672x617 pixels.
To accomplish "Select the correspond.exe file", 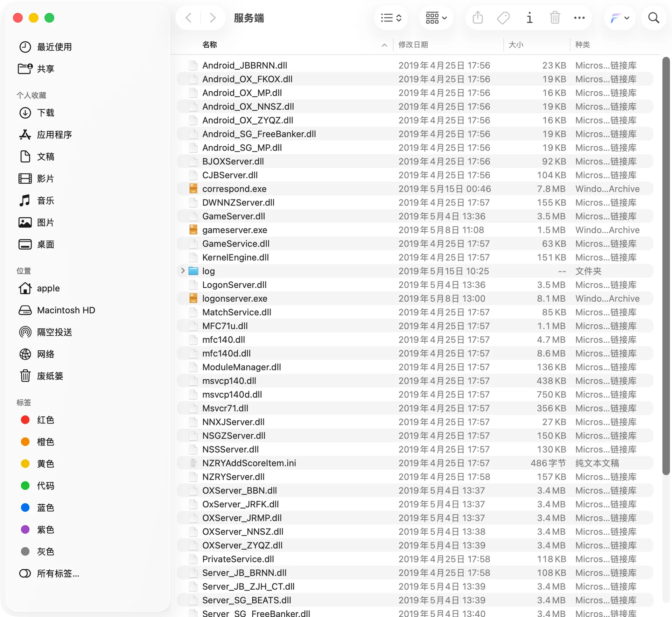I will click(415, 189).
